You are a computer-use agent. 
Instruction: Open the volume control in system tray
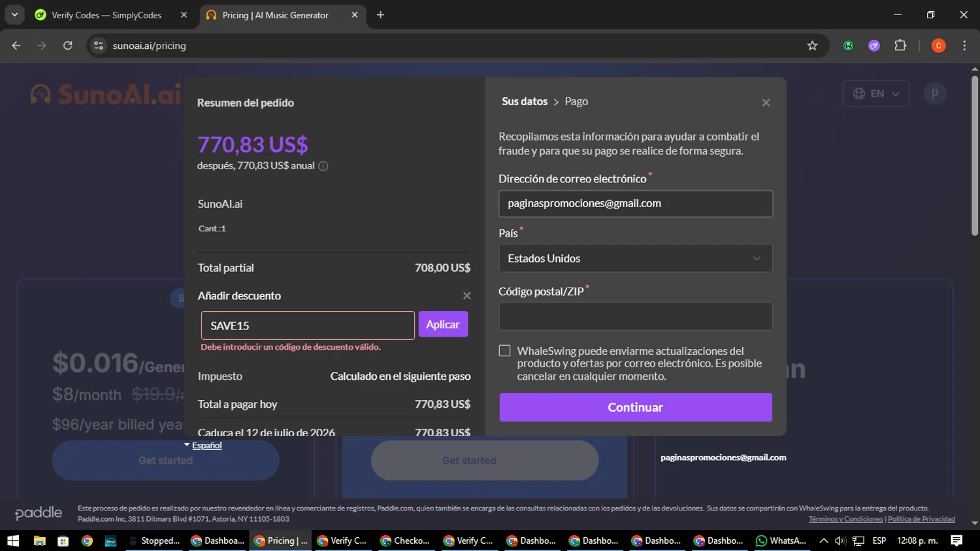tap(840, 541)
